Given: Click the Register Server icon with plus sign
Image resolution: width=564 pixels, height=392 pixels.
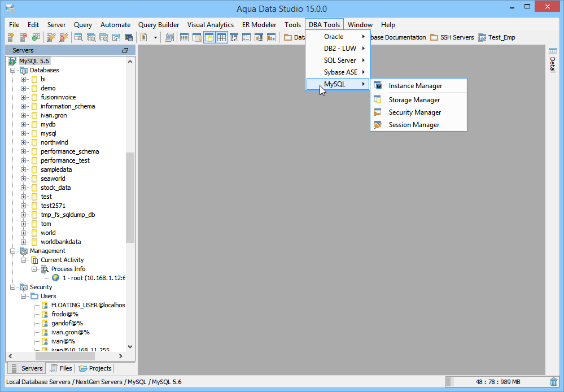Looking at the screenshot, I should pyautogui.click(x=11, y=37).
